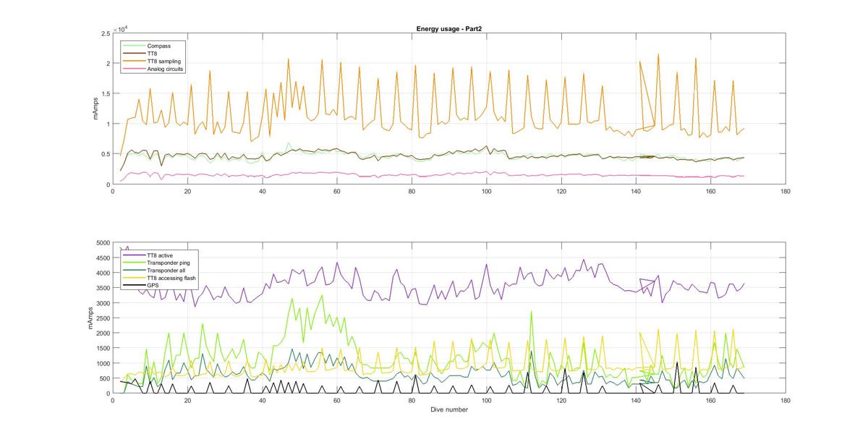Click the '180' x-axis tick under the lower plot
This screenshot has height=442, width=868.
(786, 400)
